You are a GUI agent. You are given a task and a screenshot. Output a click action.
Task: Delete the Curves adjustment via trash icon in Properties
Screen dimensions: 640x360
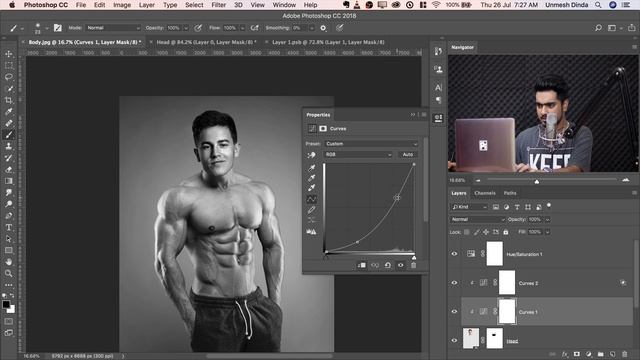413,265
